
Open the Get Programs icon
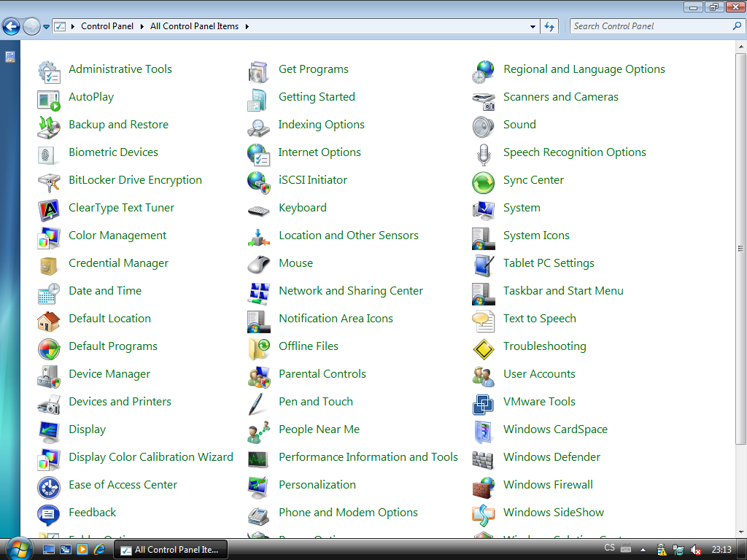tap(259, 72)
